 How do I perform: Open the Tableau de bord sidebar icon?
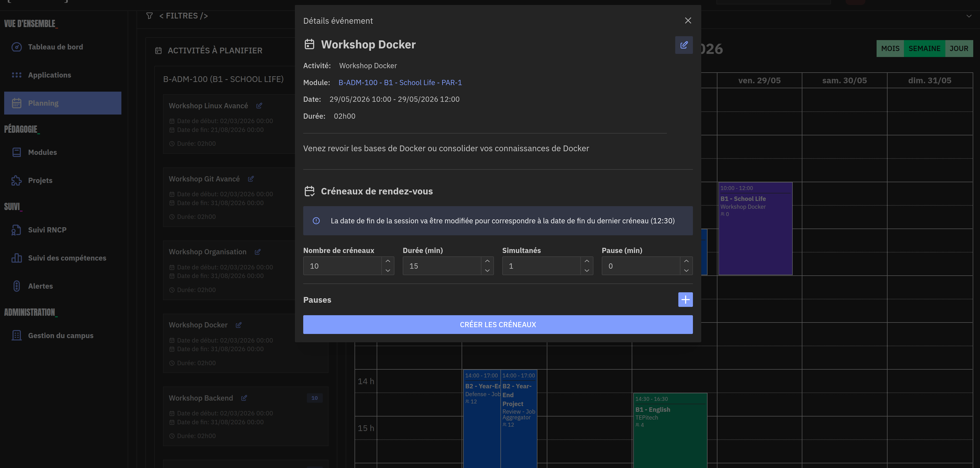coord(16,47)
